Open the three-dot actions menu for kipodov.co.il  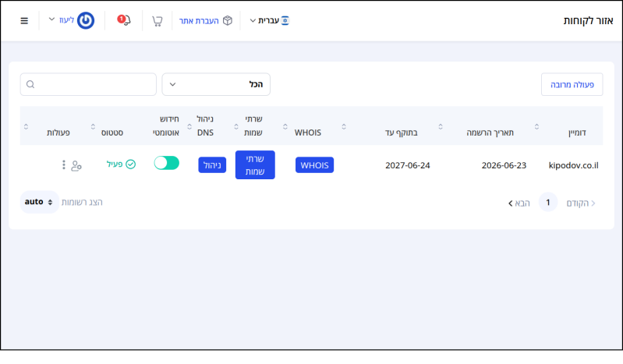64,165
